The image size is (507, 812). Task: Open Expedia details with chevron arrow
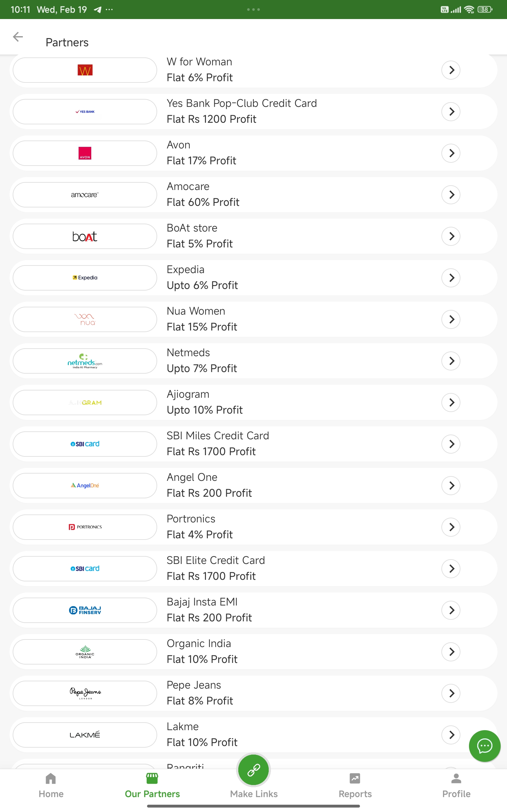(x=451, y=278)
